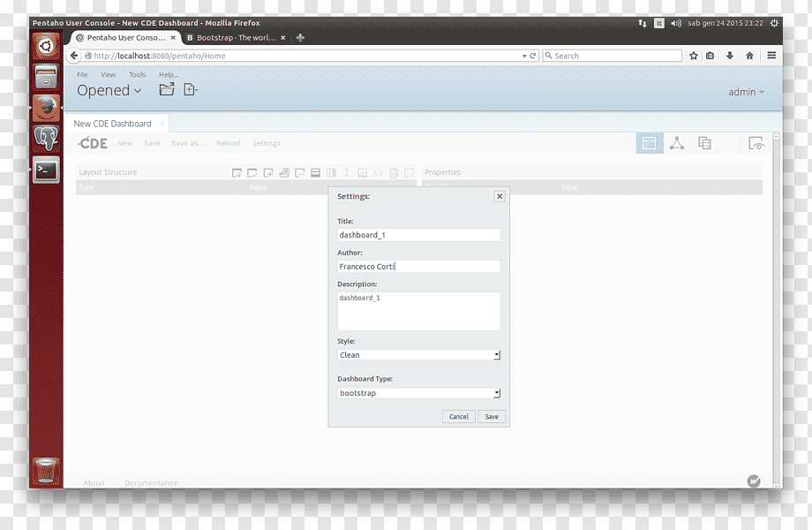Click the Cancel button in Settings dialog
Screen dimensions: 812x530
click(459, 417)
